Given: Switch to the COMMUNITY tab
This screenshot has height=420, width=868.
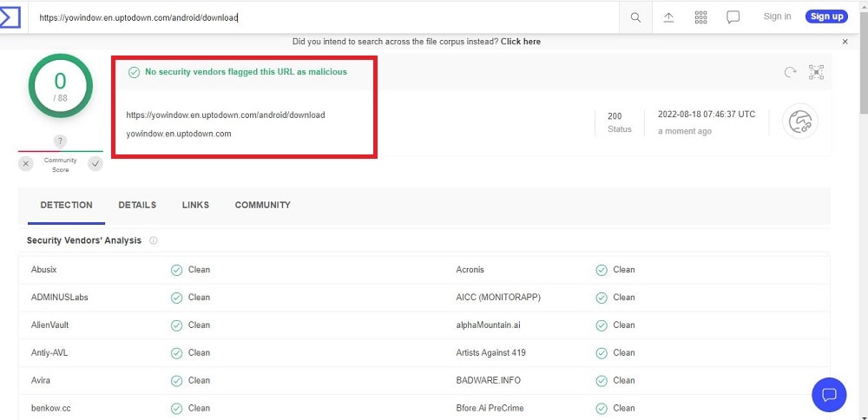Looking at the screenshot, I should 262,206.
